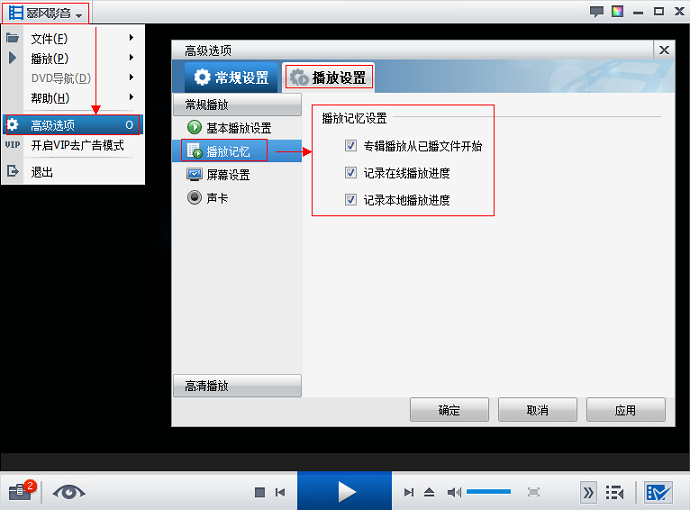Viewport: 690px width, 510px height.
Task: Select 开启VIP去广告模式 menu item
Action: [x=77, y=146]
